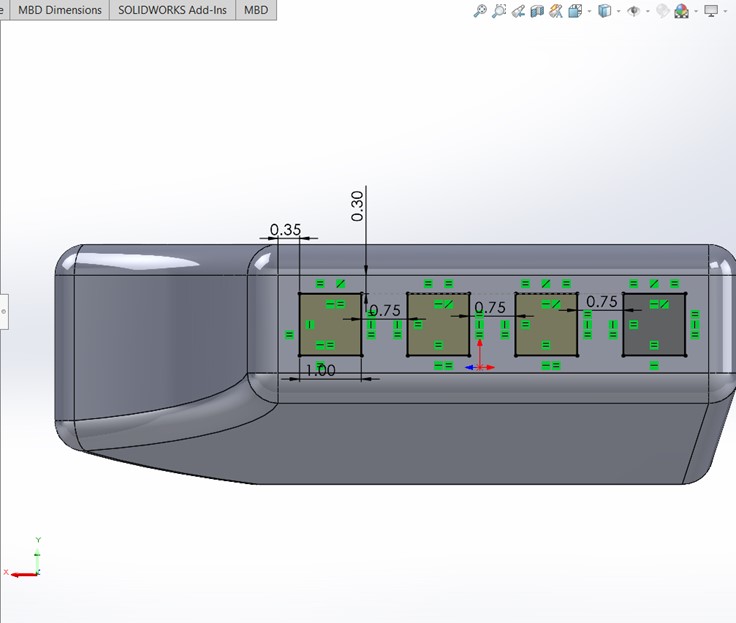
Task: Select the MBD tab
Action: click(256, 10)
